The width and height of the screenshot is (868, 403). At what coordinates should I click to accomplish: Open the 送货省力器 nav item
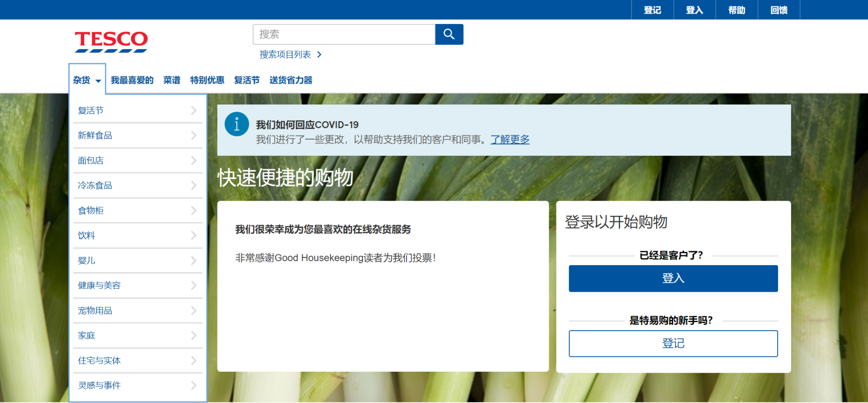coord(291,80)
